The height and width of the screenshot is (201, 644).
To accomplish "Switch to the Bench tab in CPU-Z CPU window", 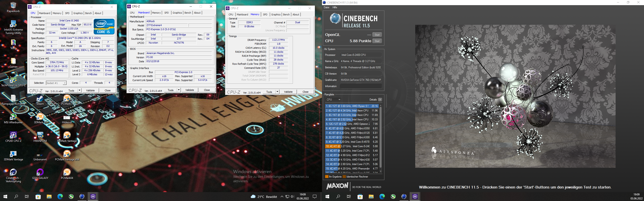I will 89,13.
